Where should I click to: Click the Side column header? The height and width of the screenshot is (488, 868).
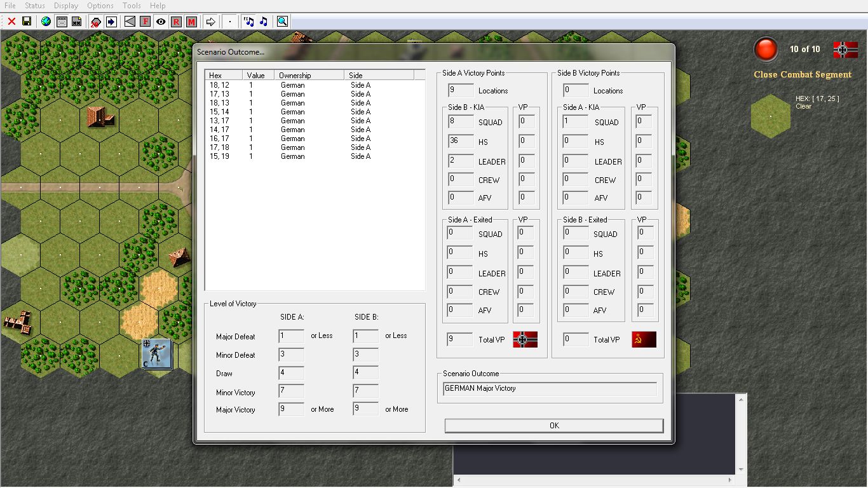[x=379, y=75]
